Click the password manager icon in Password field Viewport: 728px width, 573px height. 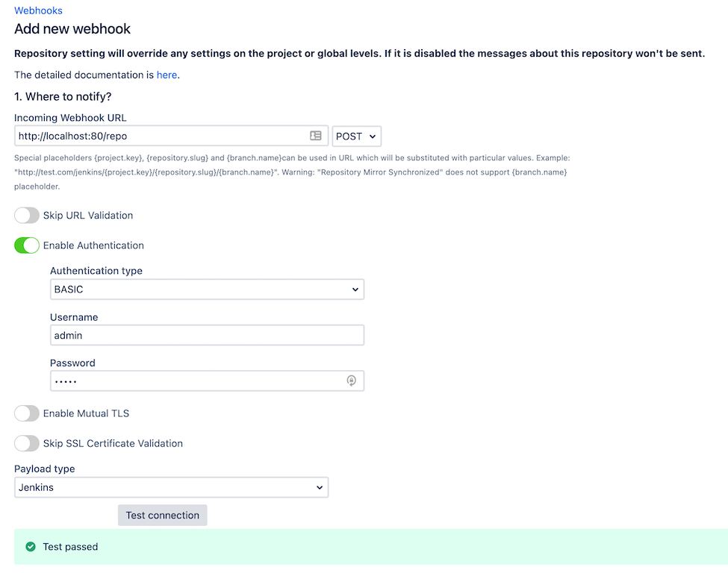coord(352,381)
